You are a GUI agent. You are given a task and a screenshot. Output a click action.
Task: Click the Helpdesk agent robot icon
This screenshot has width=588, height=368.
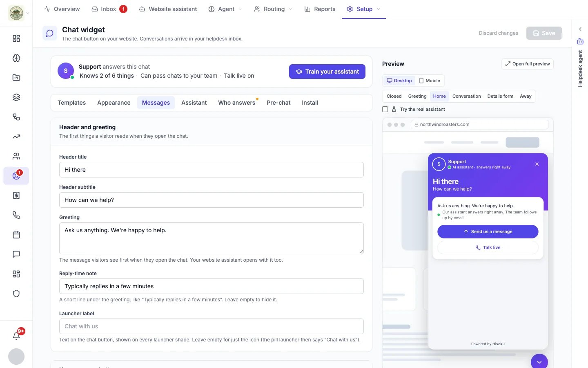580,41
